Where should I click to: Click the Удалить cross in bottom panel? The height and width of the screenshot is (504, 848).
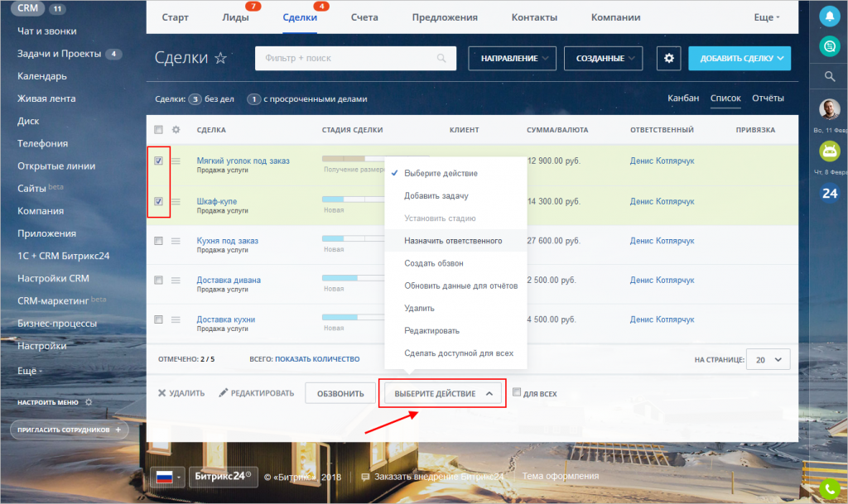coord(161,393)
